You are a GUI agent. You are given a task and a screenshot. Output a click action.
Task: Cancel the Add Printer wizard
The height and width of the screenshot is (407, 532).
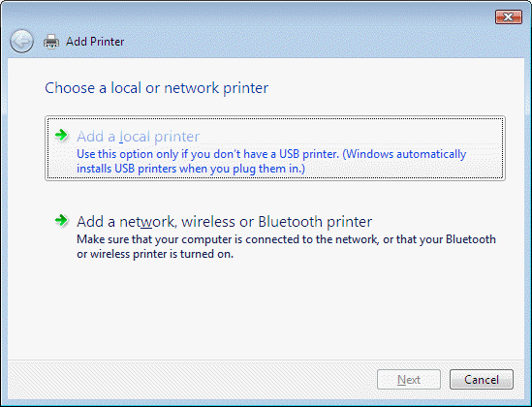click(482, 380)
